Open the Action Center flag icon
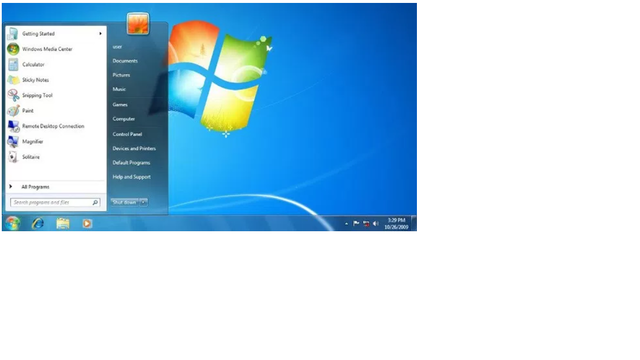640x360 pixels. coord(356,223)
